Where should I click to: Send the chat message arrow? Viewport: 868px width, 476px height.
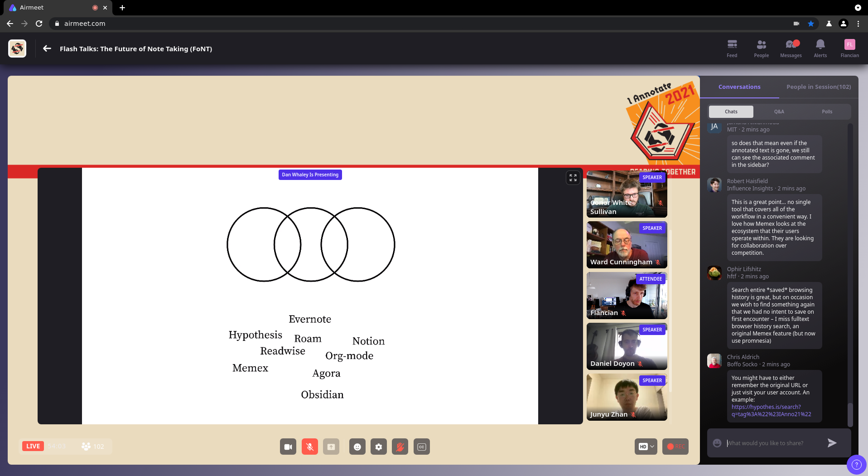pos(832,443)
